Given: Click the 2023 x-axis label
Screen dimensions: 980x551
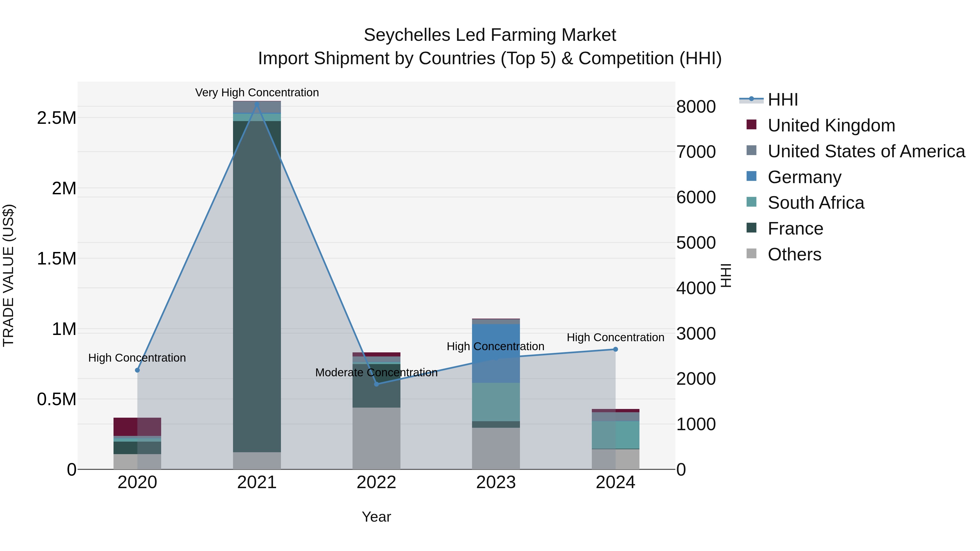Looking at the screenshot, I should point(496,482).
